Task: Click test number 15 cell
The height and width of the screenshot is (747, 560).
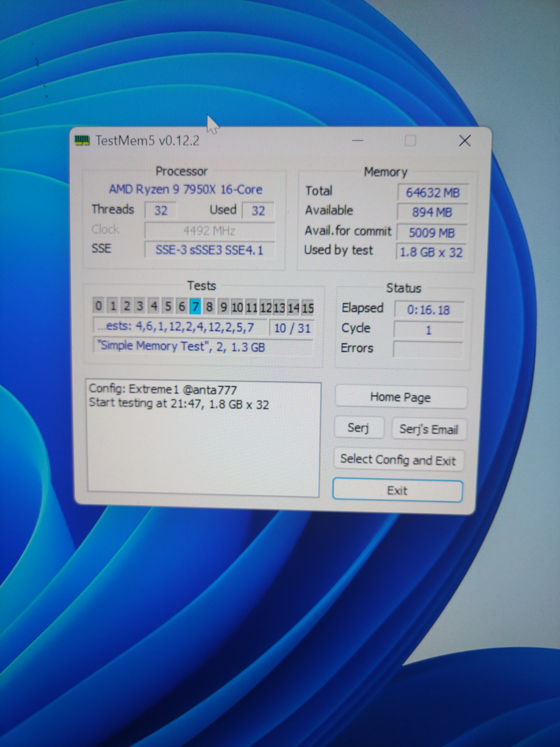Action: point(308,308)
